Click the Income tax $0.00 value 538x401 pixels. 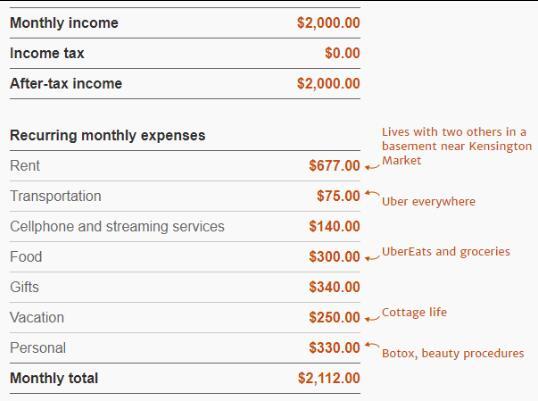[x=342, y=53]
